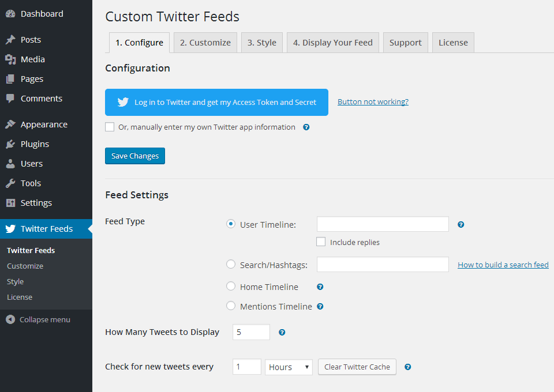Select the Search/Hashtags feed type

click(x=231, y=265)
